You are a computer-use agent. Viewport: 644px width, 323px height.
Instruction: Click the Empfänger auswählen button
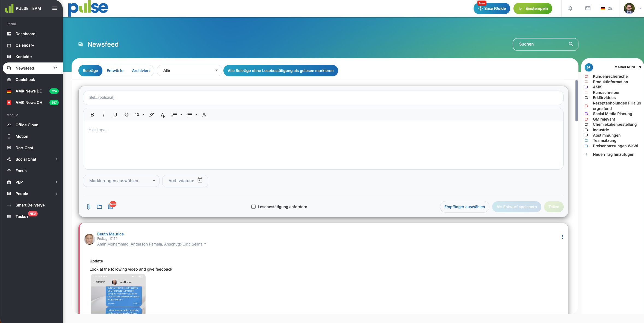(464, 207)
